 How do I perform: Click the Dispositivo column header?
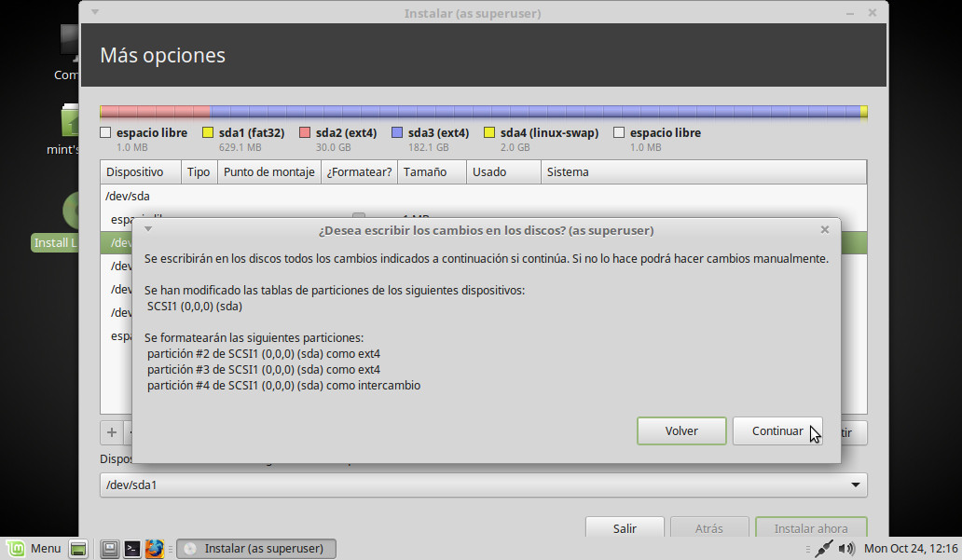pos(135,172)
